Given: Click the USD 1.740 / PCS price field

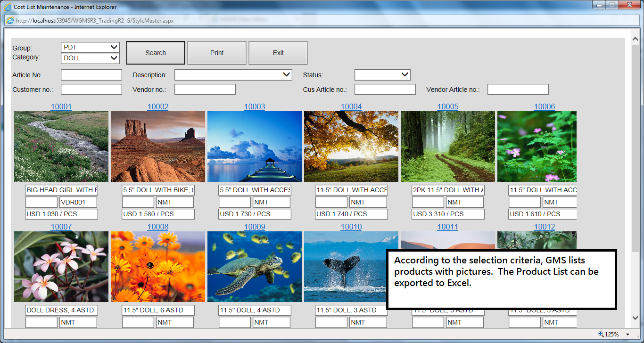Looking at the screenshot, I should pos(352,214).
